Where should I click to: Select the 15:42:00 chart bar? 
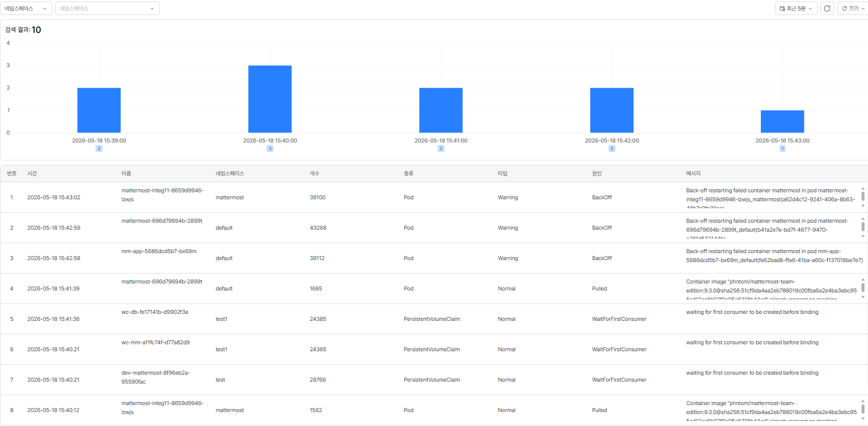(x=612, y=110)
